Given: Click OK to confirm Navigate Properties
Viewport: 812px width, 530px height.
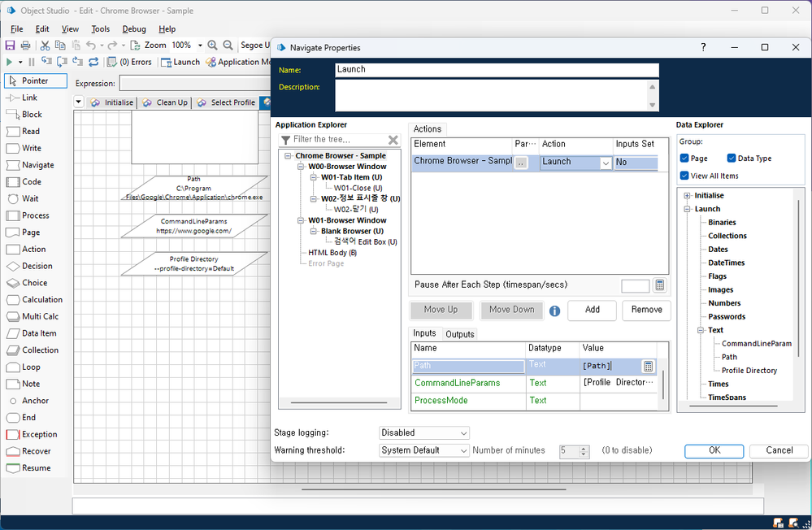Looking at the screenshot, I should 714,450.
